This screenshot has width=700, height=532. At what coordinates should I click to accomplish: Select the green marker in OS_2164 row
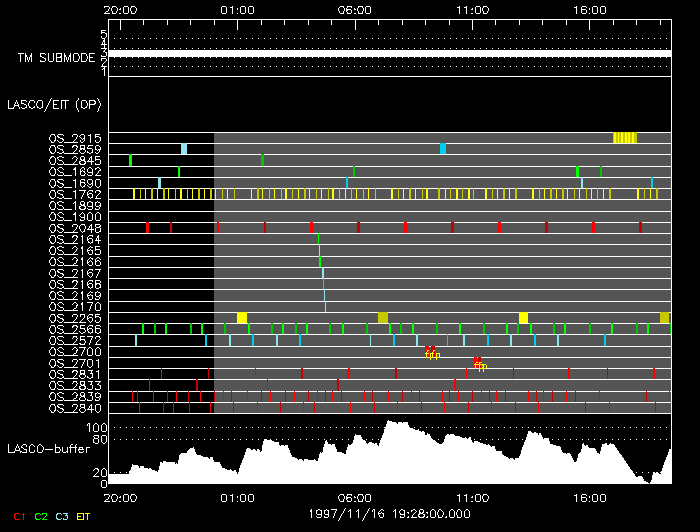[319, 239]
